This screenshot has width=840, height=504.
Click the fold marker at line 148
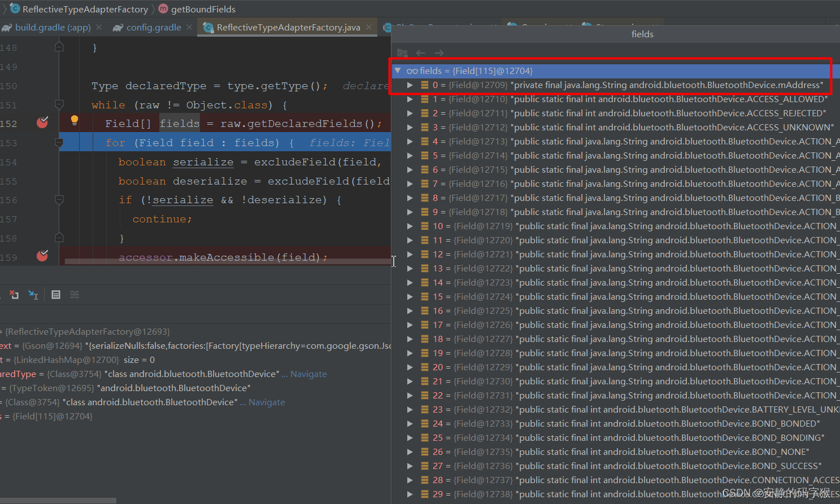[59, 47]
